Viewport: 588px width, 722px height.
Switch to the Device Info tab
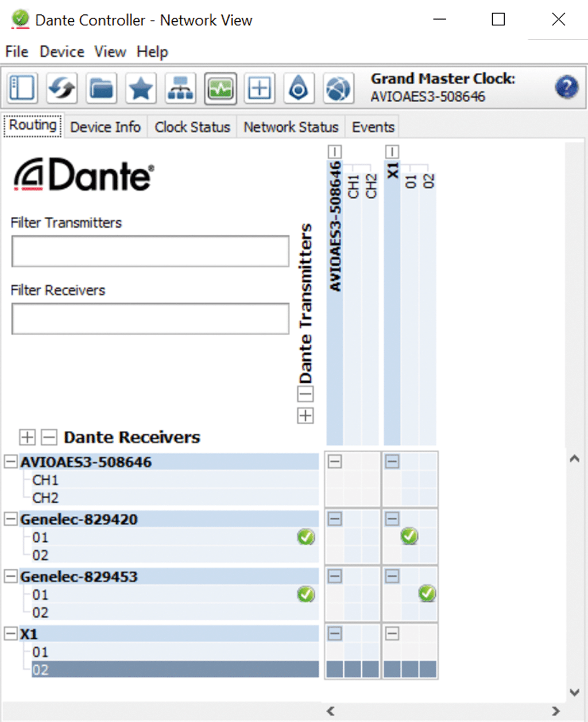click(105, 127)
